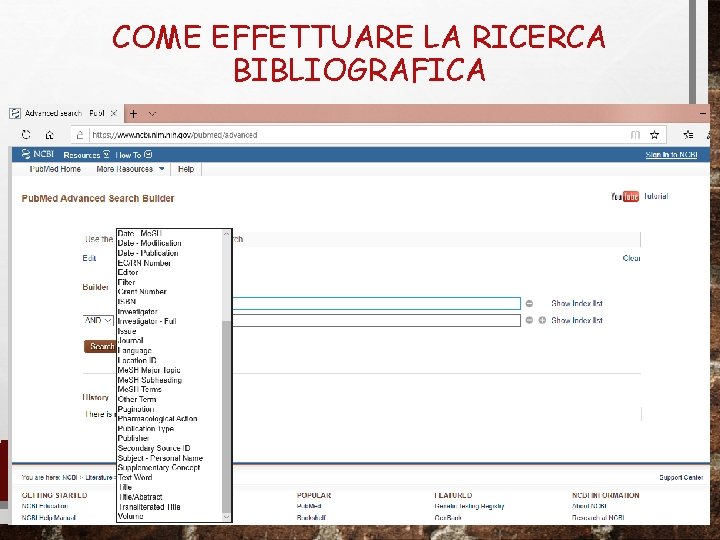Click the lock icon in address bar

(x=80, y=135)
